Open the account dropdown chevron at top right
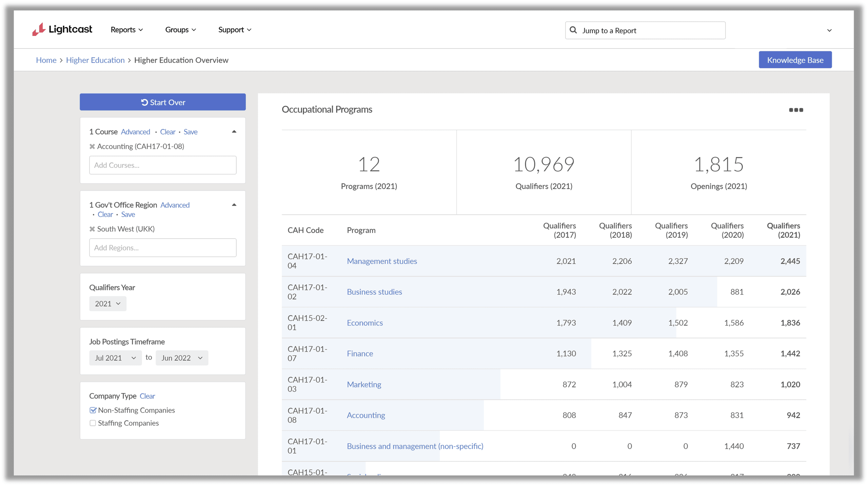 pyautogui.click(x=829, y=30)
